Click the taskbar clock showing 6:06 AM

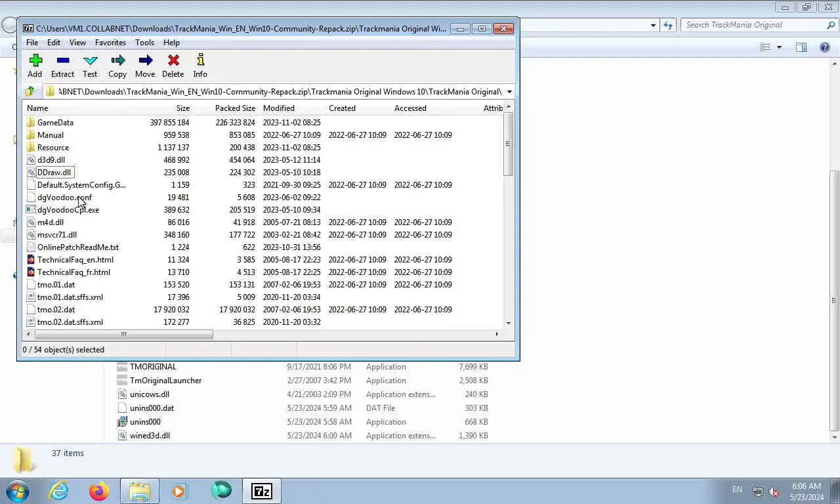pos(806,486)
